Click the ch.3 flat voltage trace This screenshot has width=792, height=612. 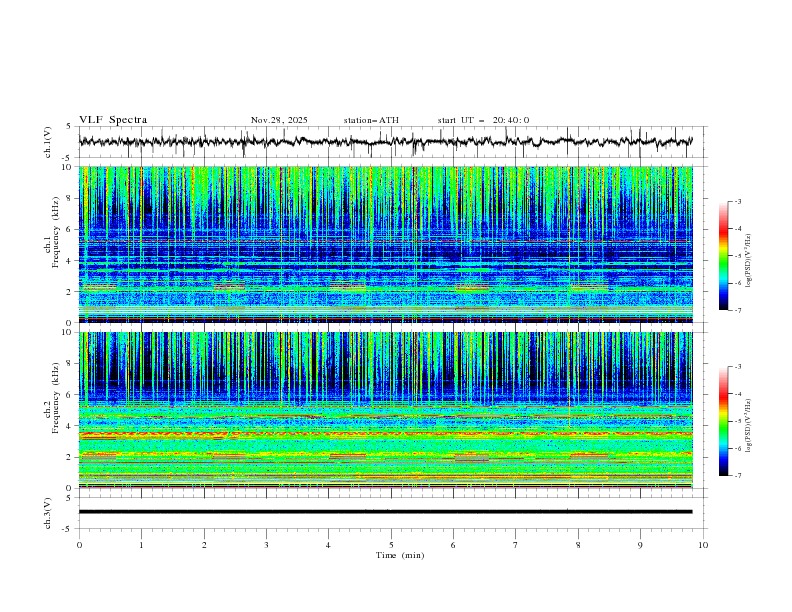tap(385, 512)
